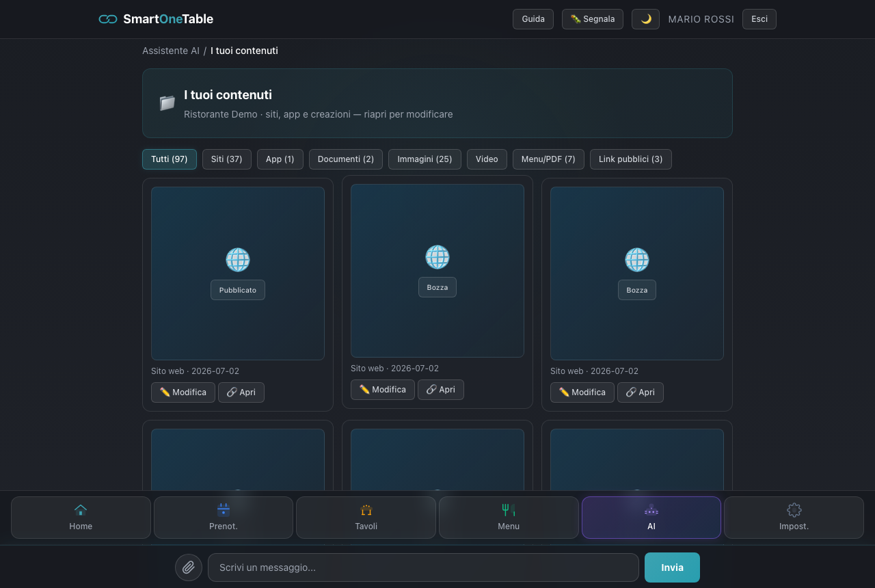The height and width of the screenshot is (588, 875).
Task: Click the Pubblicato status badge
Action: pos(238,290)
